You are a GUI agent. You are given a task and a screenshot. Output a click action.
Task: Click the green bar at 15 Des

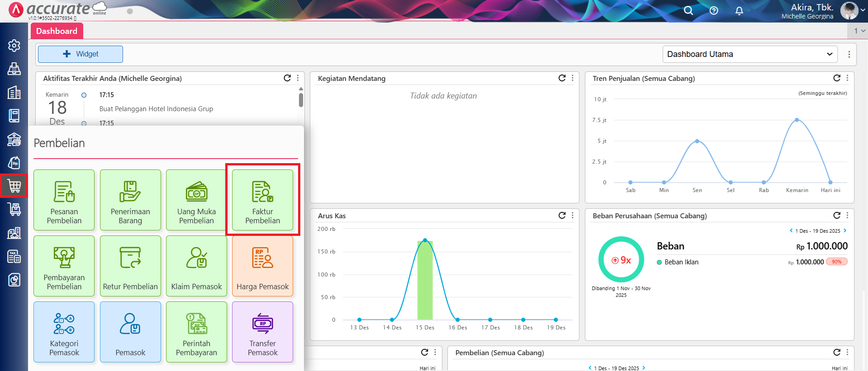(x=425, y=280)
